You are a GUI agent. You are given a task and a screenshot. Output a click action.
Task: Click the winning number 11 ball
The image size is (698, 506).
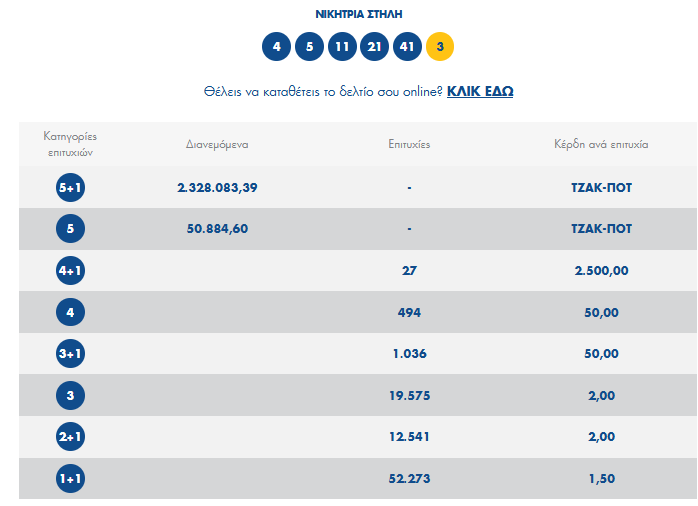pos(342,46)
